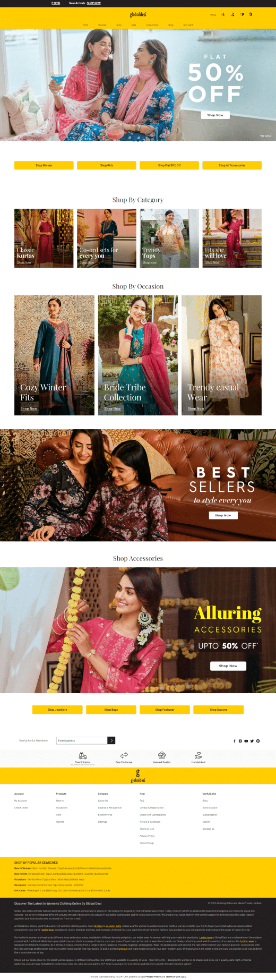Click the globaldesi footer logo
Screen dimensions: 276x980
(138, 776)
